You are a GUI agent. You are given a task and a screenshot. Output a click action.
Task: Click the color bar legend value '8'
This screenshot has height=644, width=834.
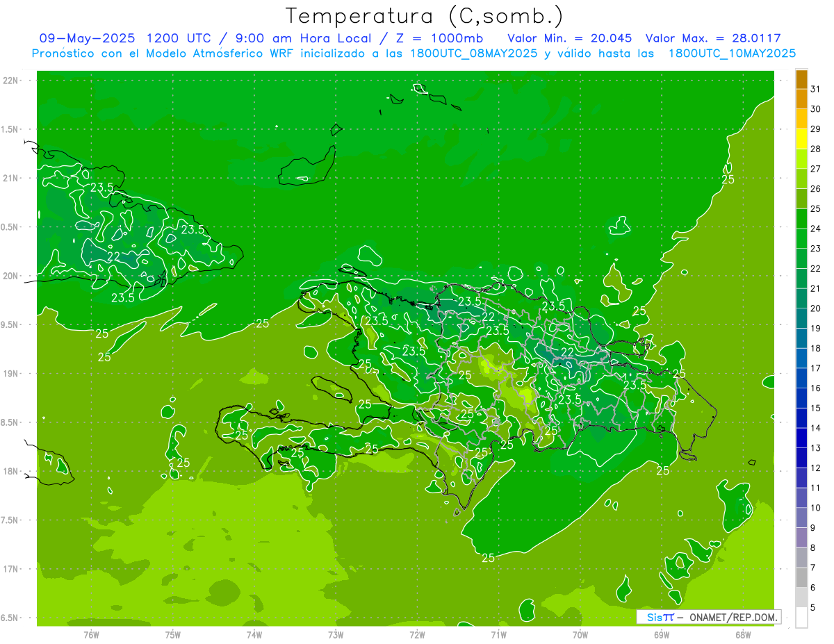coord(813,547)
